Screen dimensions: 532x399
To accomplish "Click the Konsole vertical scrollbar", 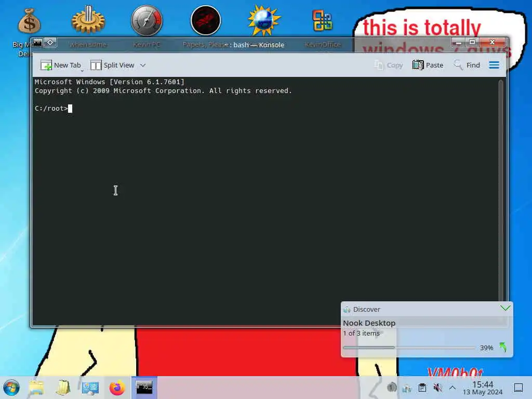I will [x=500, y=190].
